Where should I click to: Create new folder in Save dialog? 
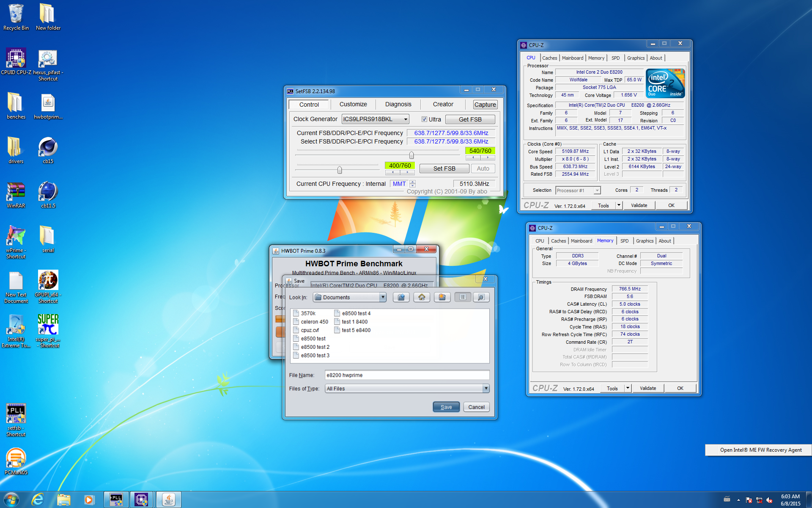point(442,297)
